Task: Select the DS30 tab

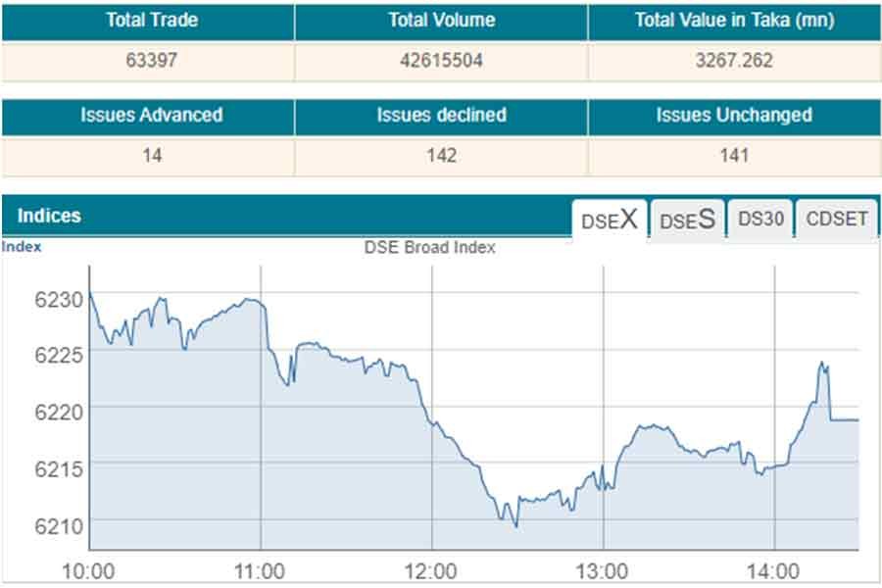Action: click(x=760, y=219)
